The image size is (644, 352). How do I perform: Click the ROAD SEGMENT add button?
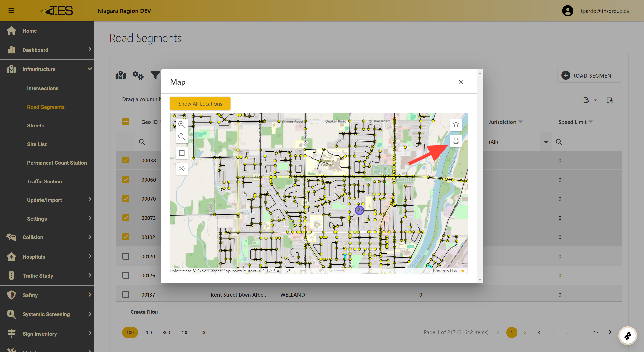pyautogui.click(x=589, y=76)
